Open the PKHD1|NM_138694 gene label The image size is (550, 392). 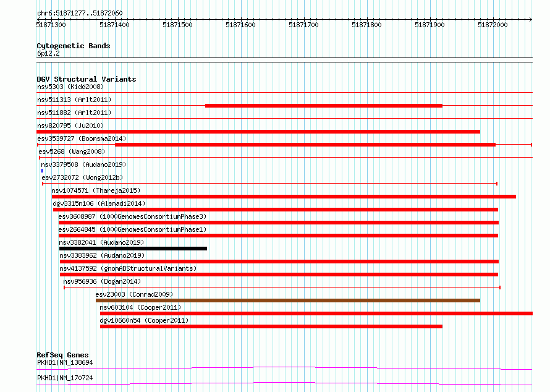(x=65, y=362)
